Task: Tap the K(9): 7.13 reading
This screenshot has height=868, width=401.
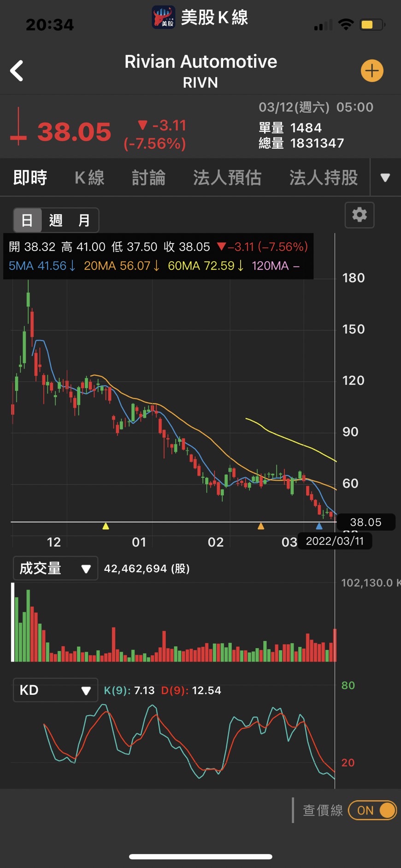Action: 129,690
